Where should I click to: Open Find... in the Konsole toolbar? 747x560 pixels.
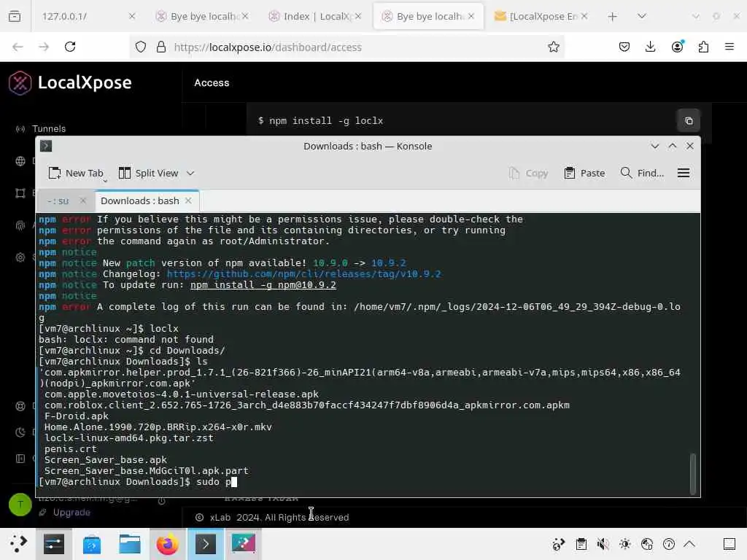coord(642,174)
